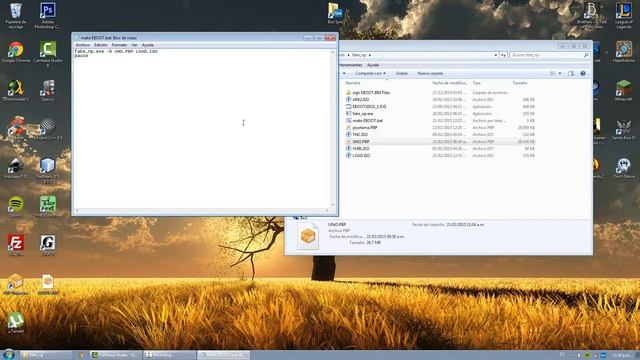Select the LOAD.ISO file

pos(361,156)
